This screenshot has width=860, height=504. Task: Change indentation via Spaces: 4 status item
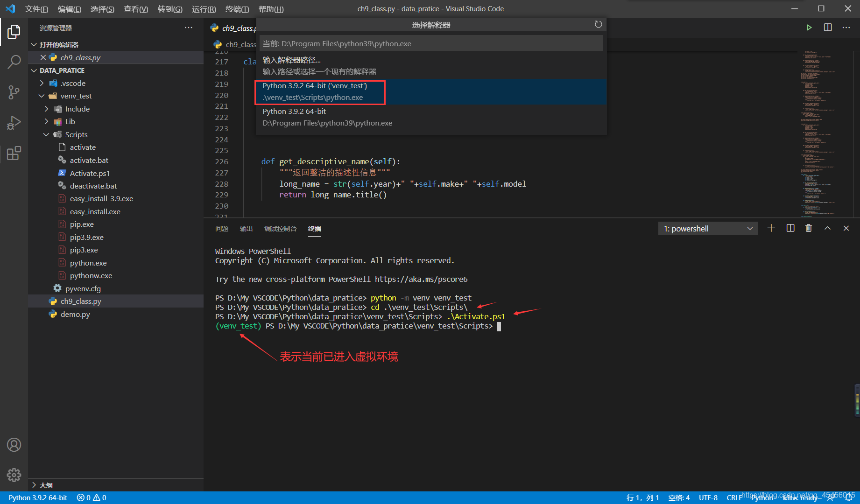[679, 497]
